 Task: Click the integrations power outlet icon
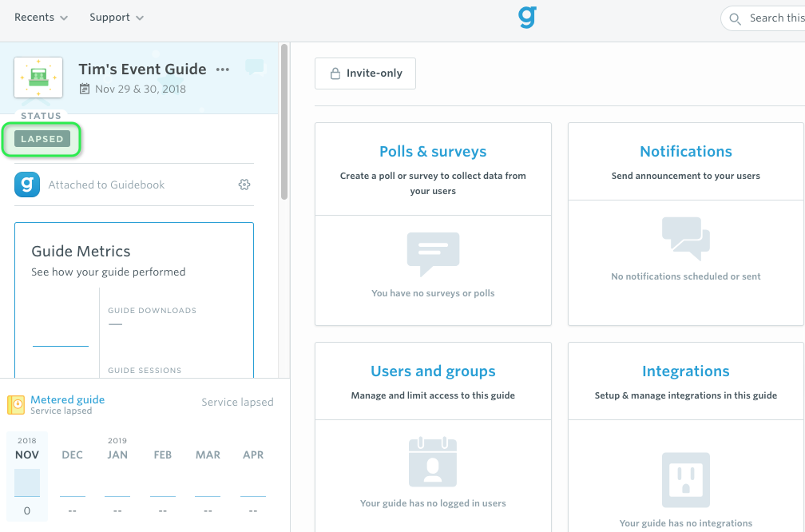pyautogui.click(x=686, y=479)
